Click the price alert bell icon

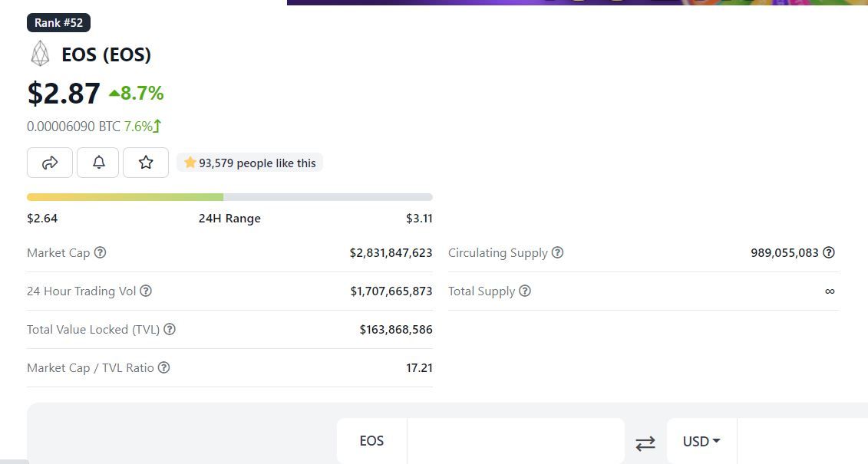coord(99,163)
